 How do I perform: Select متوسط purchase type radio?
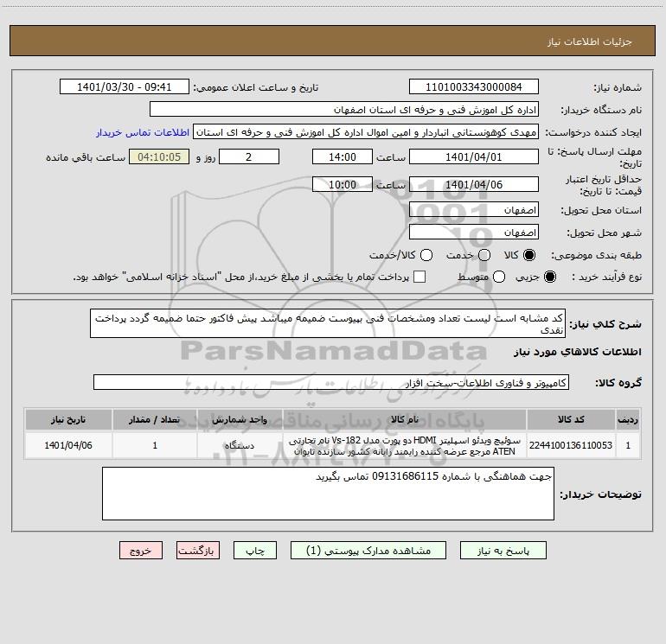499,277
